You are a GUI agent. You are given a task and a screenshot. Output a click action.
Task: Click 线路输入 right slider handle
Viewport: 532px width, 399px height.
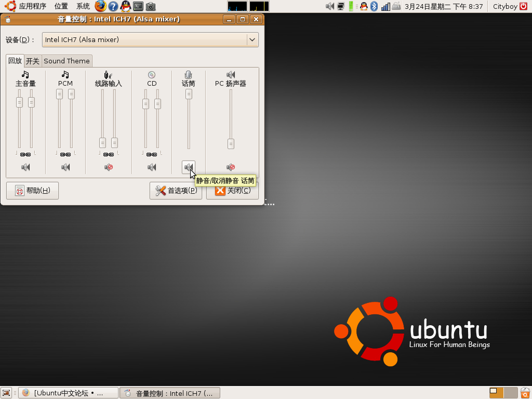(x=114, y=143)
